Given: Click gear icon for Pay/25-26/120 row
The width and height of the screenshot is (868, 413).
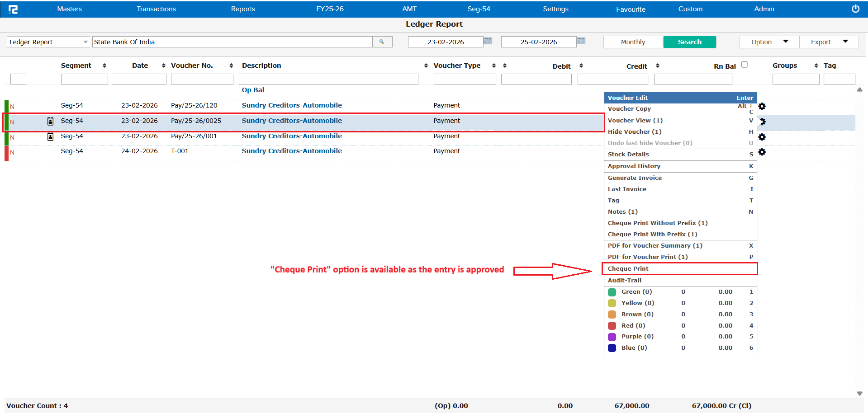Looking at the screenshot, I should coord(762,106).
